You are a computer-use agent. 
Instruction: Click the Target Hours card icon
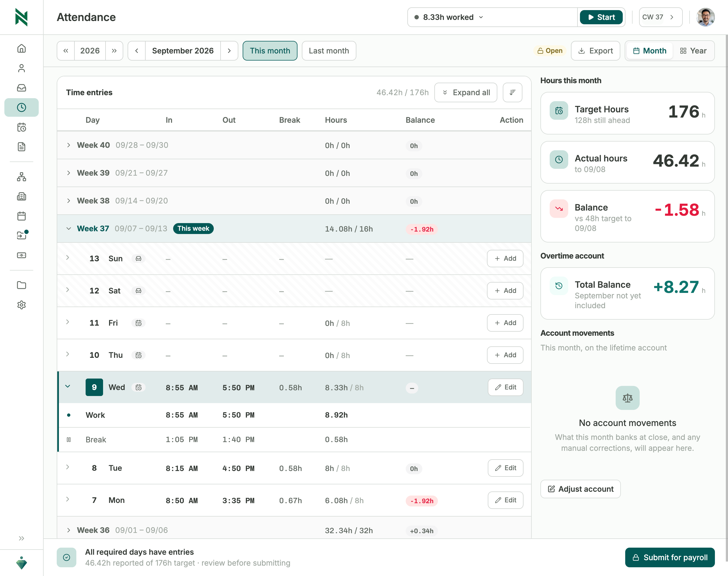pyautogui.click(x=559, y=110)
